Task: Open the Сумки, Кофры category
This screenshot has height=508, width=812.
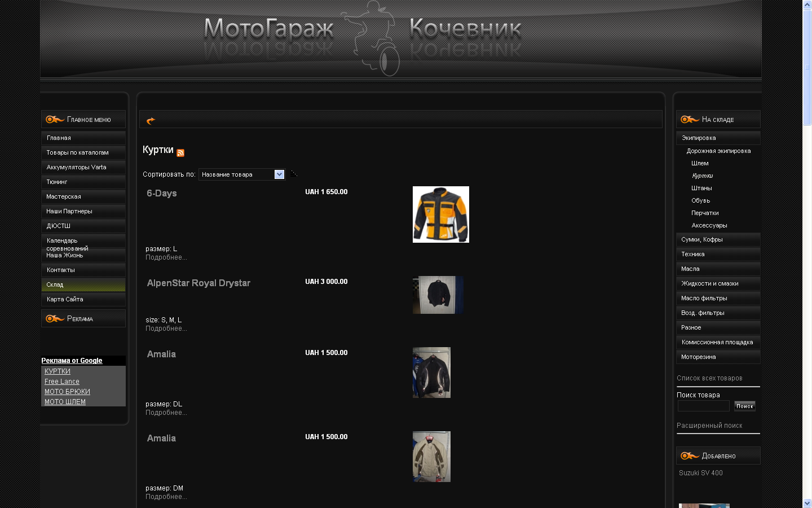Action: [x=718, y=239]
